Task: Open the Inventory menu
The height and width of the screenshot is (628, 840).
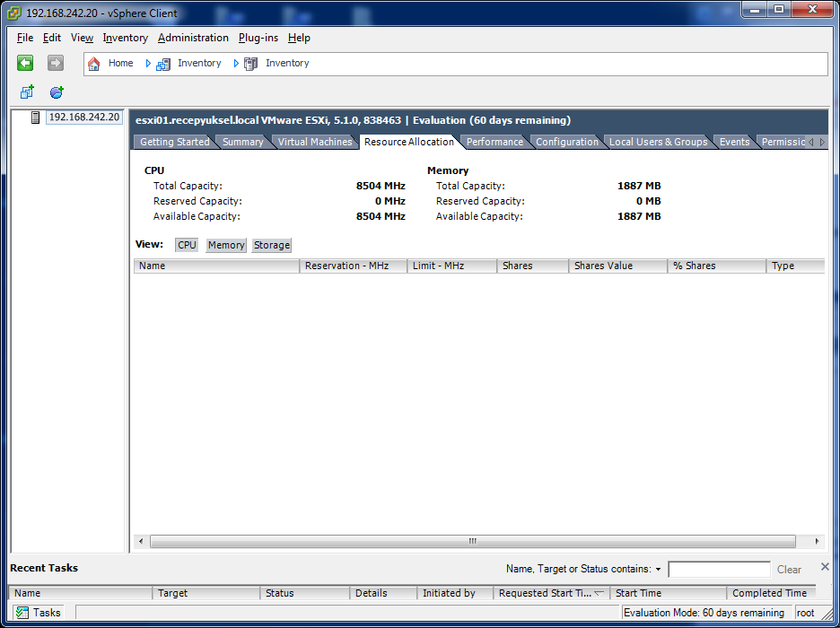Action: pyautogui.click(x=126, y=38)
